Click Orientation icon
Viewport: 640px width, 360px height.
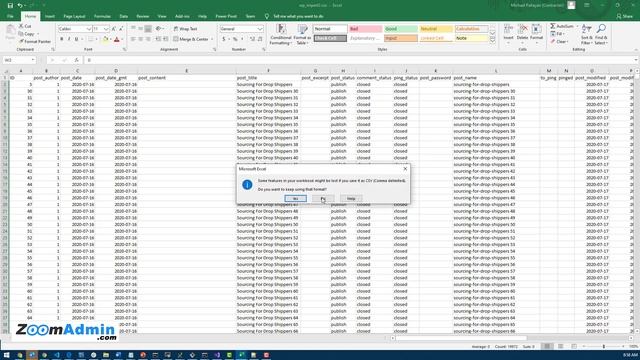[159, 29]
